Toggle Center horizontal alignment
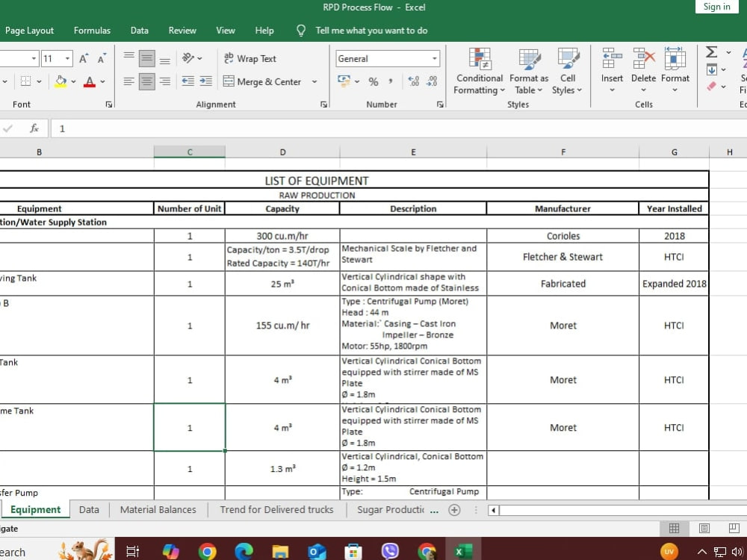The height and width of the screenshot is (560, 747). (146, 81)
